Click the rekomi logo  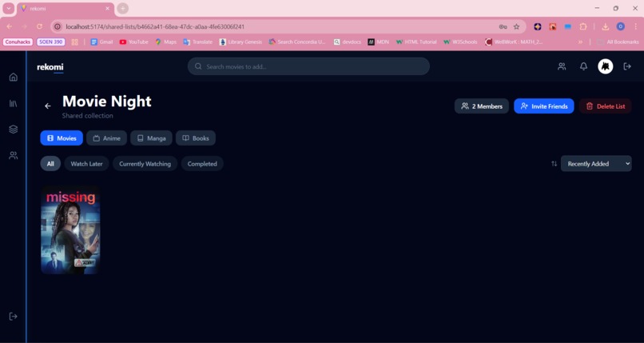click(x=50, y=67)
